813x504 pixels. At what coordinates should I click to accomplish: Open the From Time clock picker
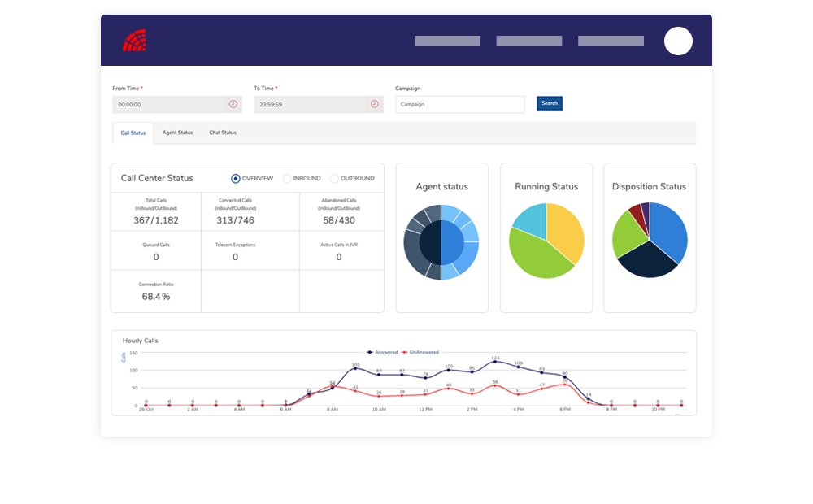point(233,104)
